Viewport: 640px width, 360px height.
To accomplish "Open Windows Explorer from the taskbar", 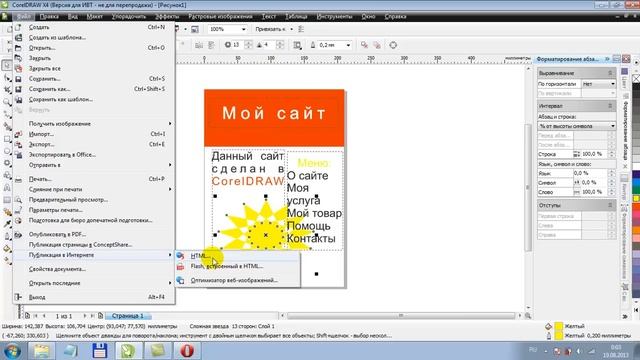I will pyautogui.click(x=42, y=351).
